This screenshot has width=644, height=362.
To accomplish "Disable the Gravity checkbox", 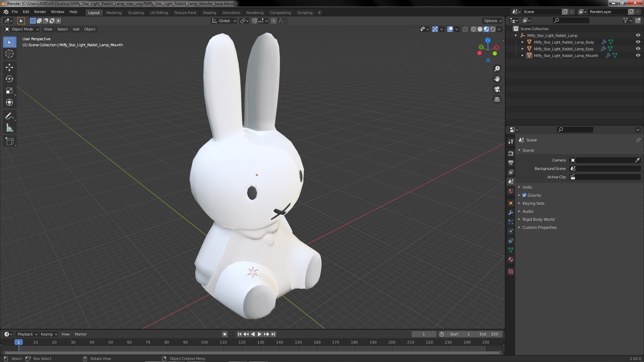I will [524, 195].
